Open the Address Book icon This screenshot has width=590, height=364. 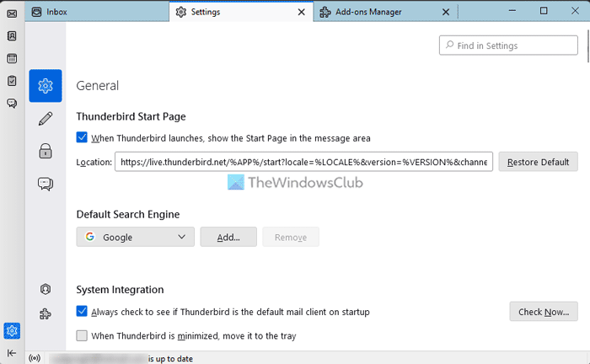(12, 36)
